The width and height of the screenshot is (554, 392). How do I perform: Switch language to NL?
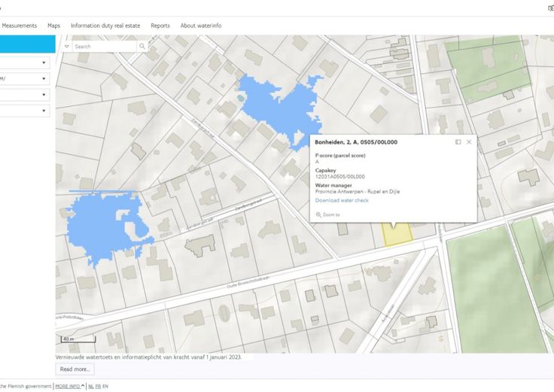coord(91,386)
